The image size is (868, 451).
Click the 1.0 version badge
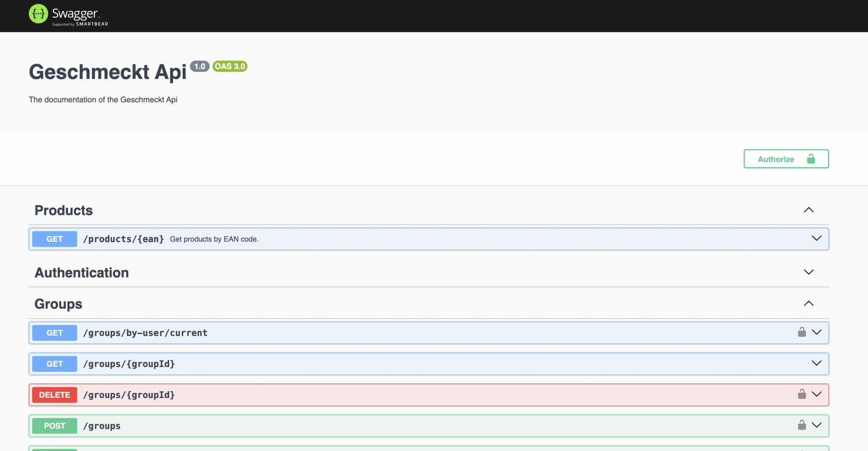point(200,67)
